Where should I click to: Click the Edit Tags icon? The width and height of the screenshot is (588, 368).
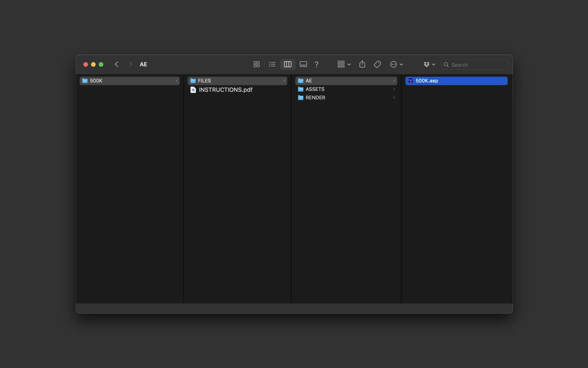click(x=377, y=65)
